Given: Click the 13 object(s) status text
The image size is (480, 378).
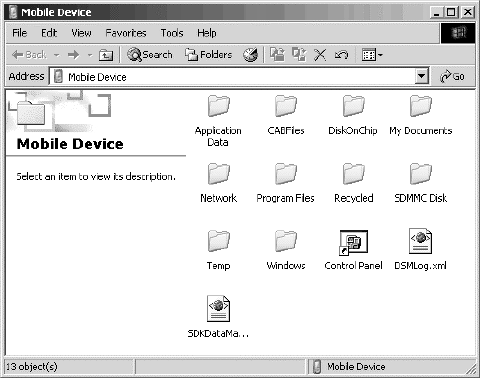Looking at the screenshot, I should click(32, 367).
